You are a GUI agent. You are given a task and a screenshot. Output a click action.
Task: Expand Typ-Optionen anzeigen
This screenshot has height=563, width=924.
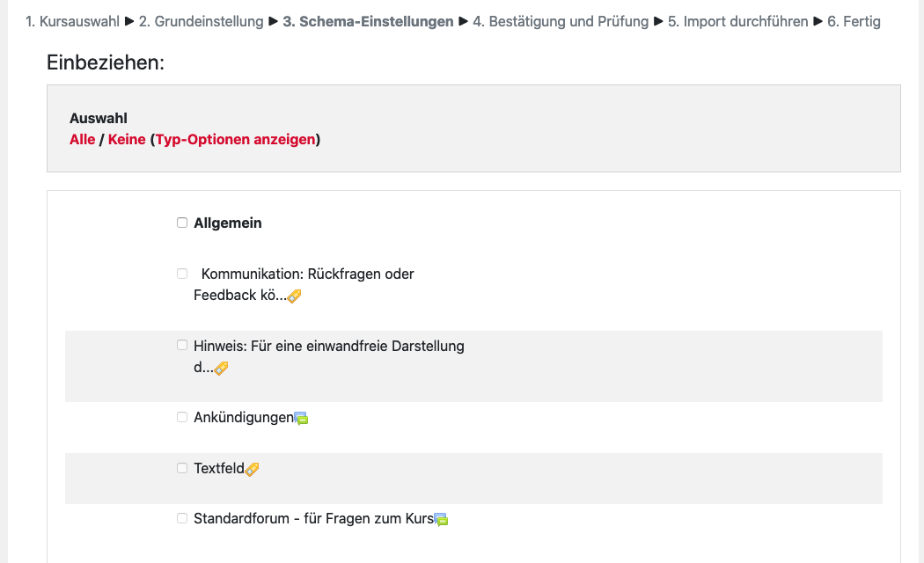point(235,139)
